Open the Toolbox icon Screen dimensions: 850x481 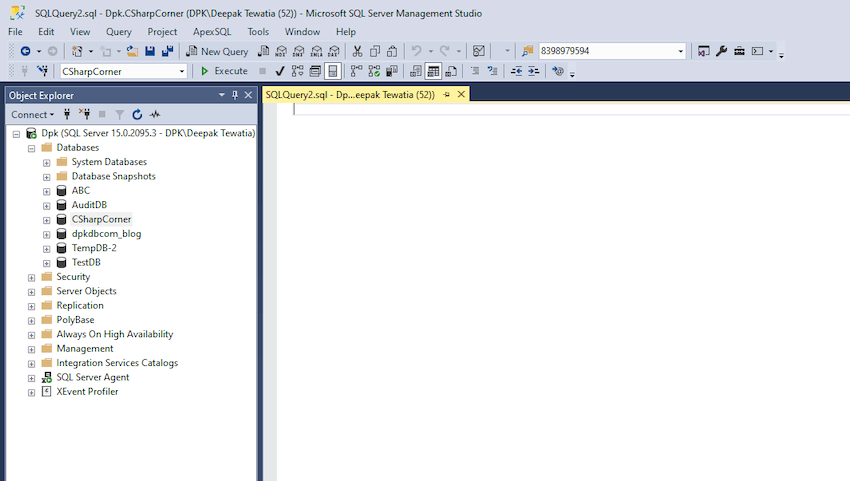click(739, 51)
